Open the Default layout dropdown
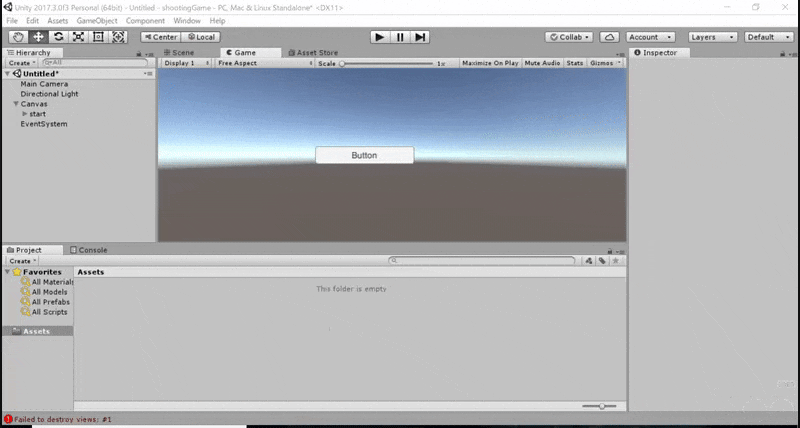 click(x=769, y=37)
